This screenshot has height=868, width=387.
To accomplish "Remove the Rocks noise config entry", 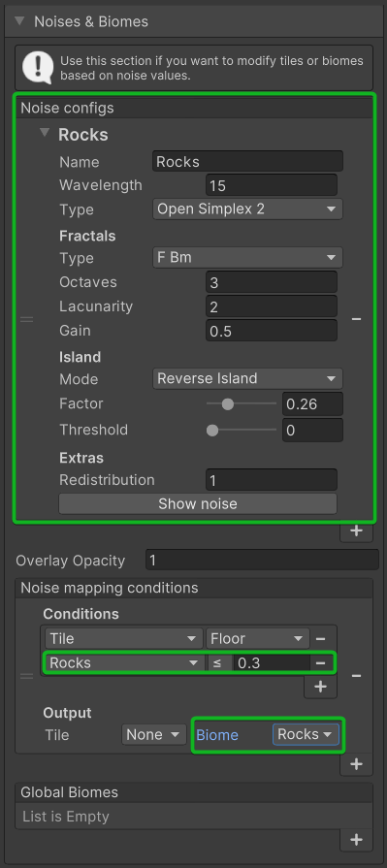I will 357,319.
